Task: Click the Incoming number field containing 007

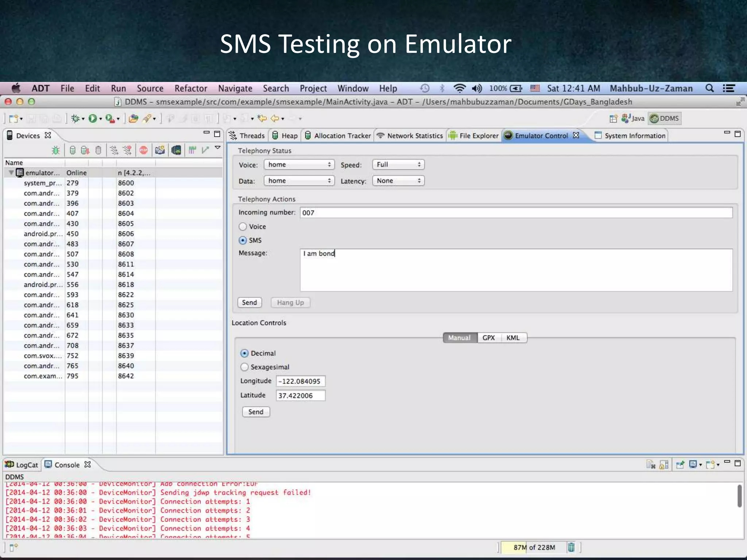Action: click(516, 213)
